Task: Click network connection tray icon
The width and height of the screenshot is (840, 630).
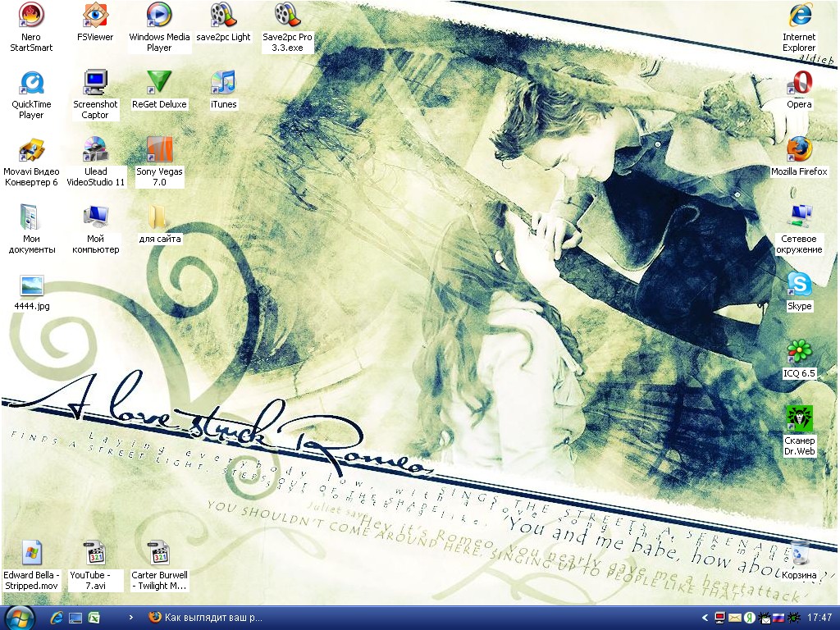Action: [720, 618]
